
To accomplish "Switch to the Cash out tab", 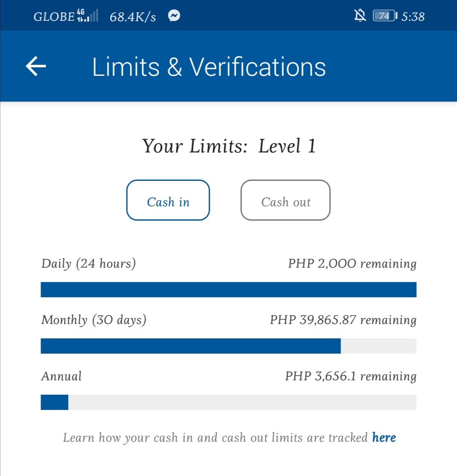I will click(285, 200).
